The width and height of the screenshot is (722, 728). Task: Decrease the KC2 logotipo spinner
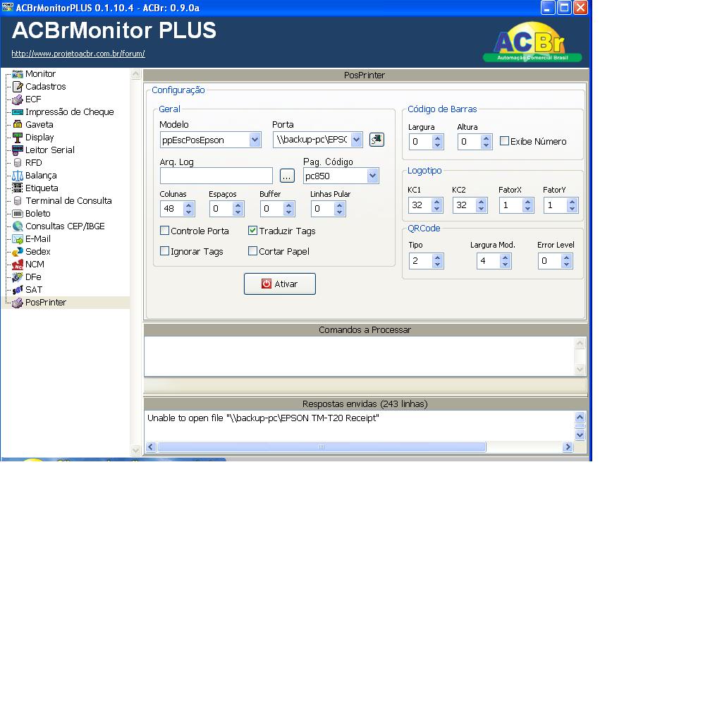click(x=481, y=209)
